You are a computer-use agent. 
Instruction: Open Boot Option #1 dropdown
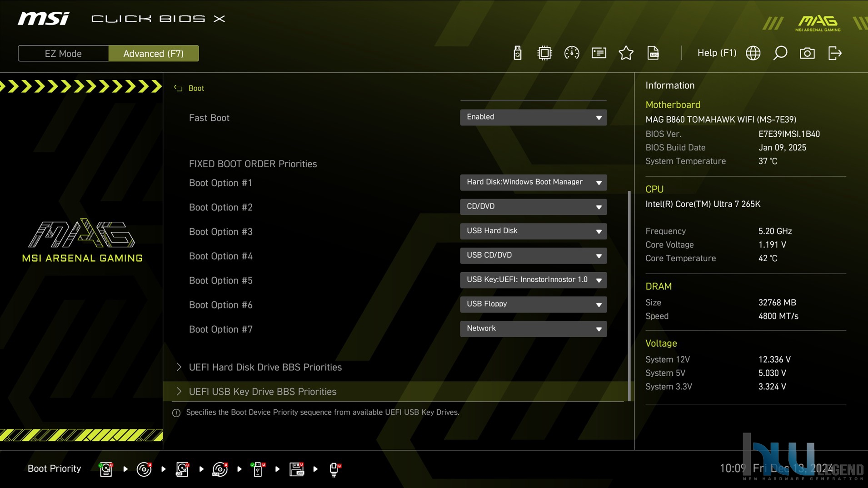pos(533,182)
